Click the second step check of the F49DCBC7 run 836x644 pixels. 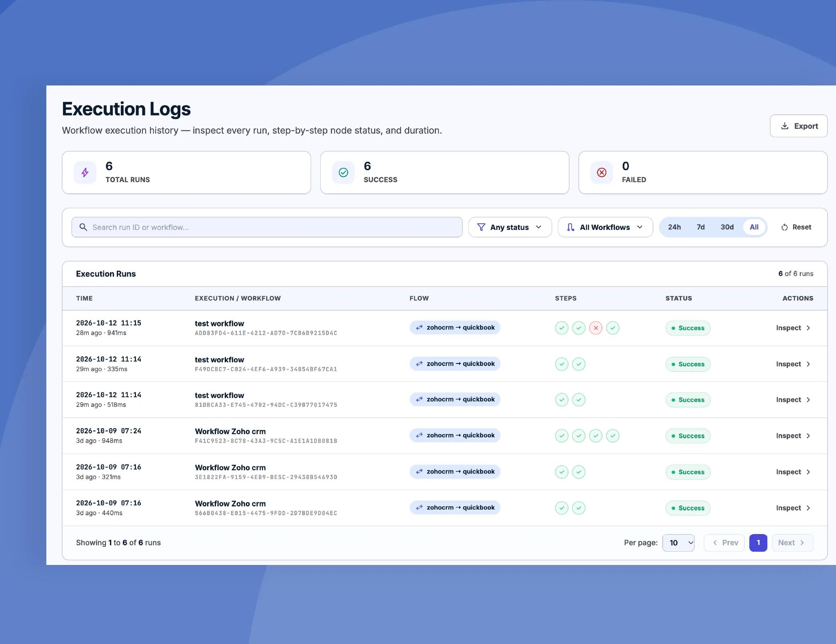point(578,364)
